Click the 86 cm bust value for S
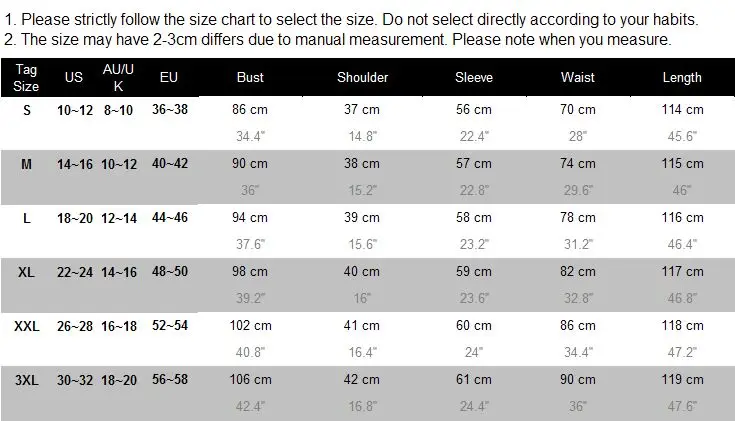 point(250,110)
